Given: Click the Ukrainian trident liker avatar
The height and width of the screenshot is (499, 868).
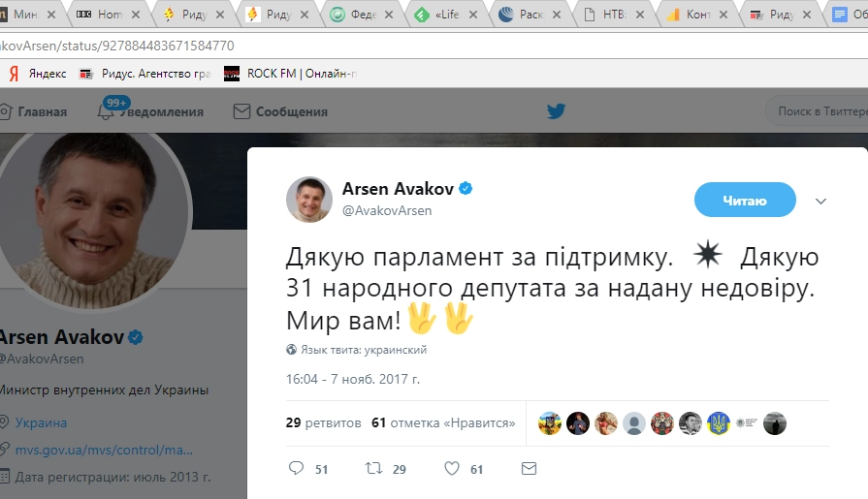Looking at the screenshot, I should coord(718,423).
